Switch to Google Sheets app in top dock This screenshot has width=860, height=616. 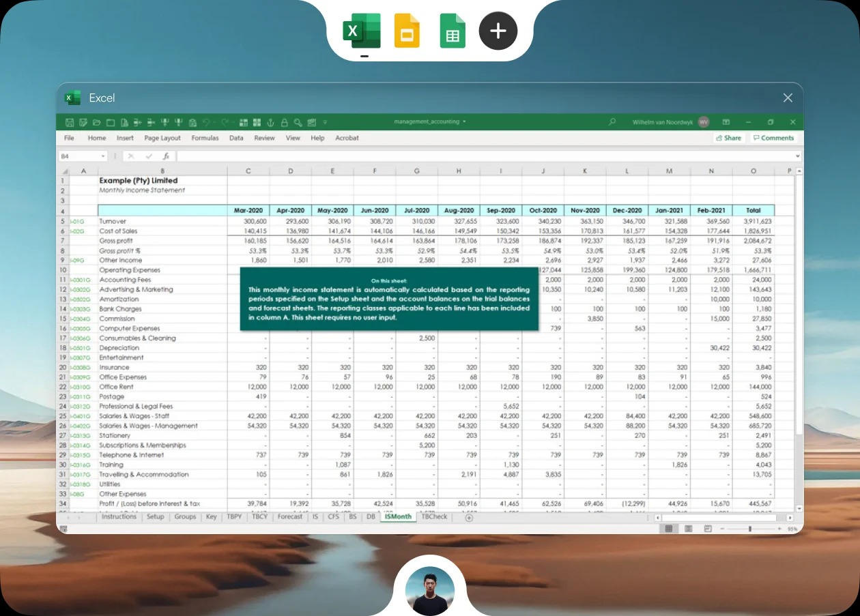(x=453, y=31)
